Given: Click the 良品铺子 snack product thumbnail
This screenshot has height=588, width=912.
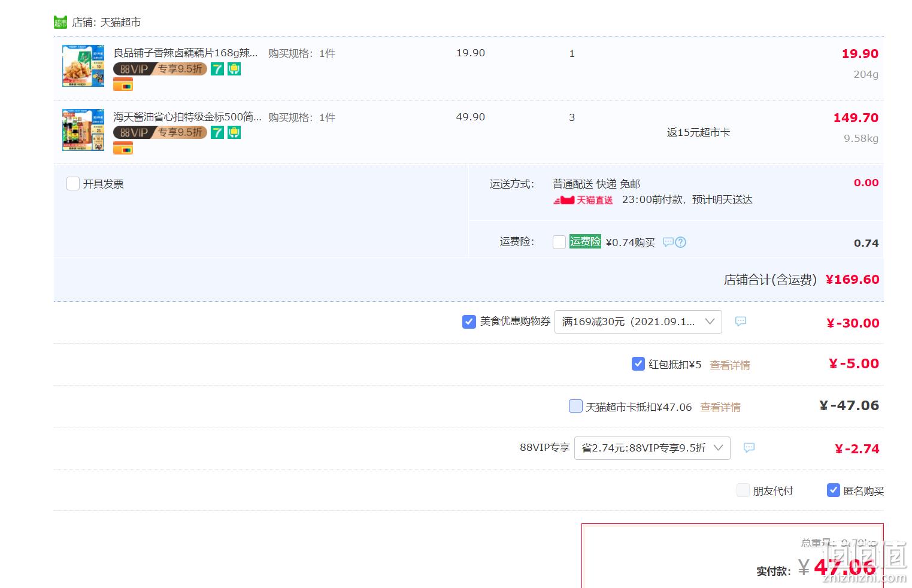Looking at the screenshot, I should [x=83, y=65].
